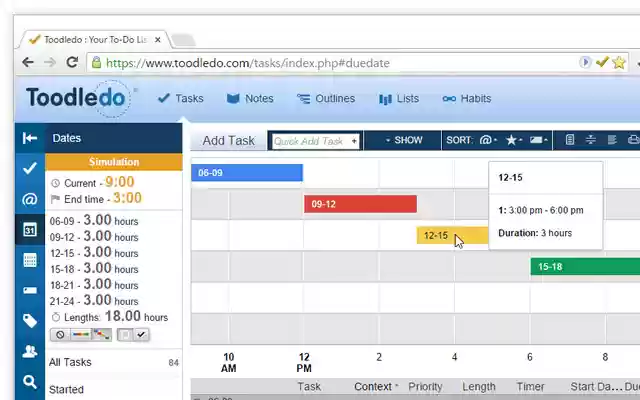Click the red 09-12 timeline bar
The height and width of the screenshot is (400, 640).
click(x=360, y=204)
